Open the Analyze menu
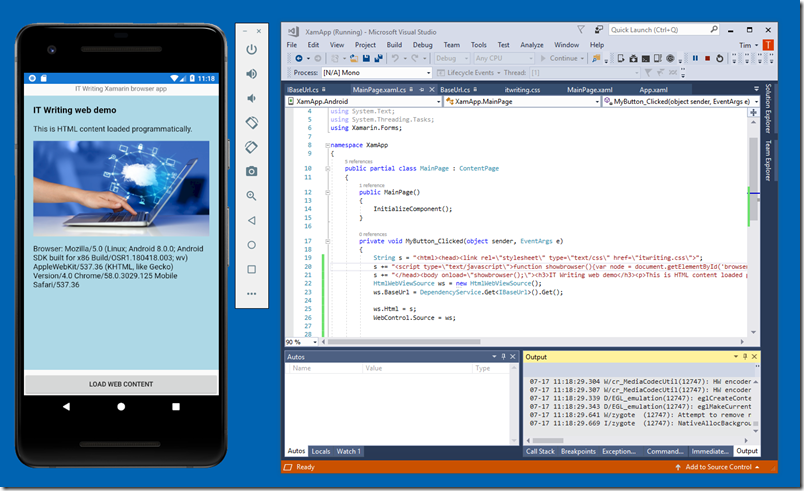The width and height of the screenshot is (804, 491). (x=532, y=45)
